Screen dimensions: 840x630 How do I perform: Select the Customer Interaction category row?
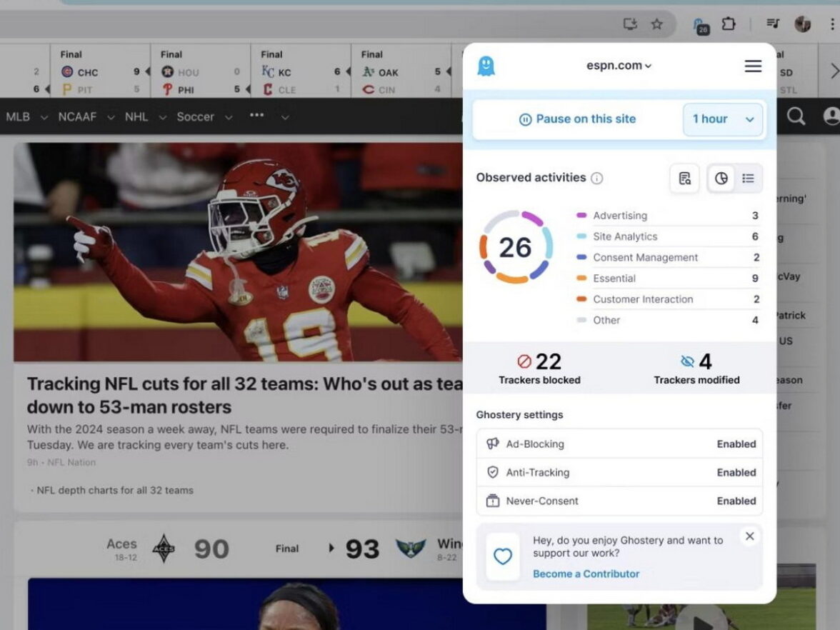click(667, 299)
